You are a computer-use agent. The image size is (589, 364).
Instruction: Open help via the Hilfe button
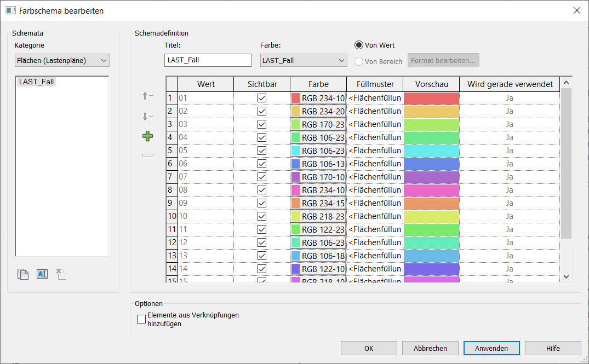tap(553, 348)
